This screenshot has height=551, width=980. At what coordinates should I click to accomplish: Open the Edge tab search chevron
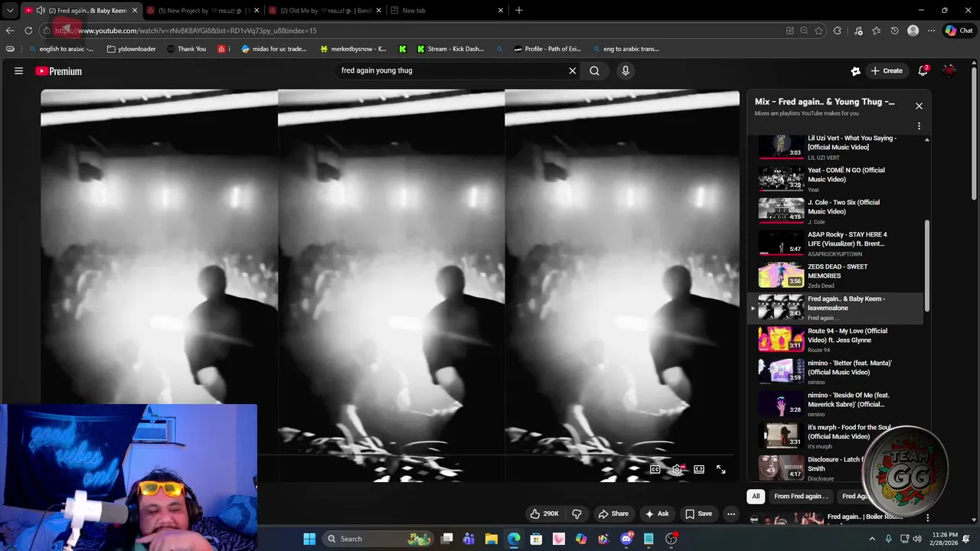[10, 10]
